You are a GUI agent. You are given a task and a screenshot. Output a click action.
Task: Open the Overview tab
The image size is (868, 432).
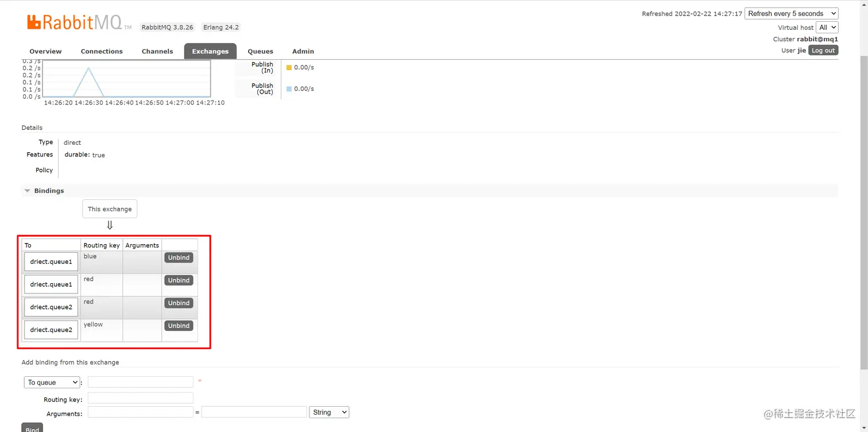click(45, 51)
